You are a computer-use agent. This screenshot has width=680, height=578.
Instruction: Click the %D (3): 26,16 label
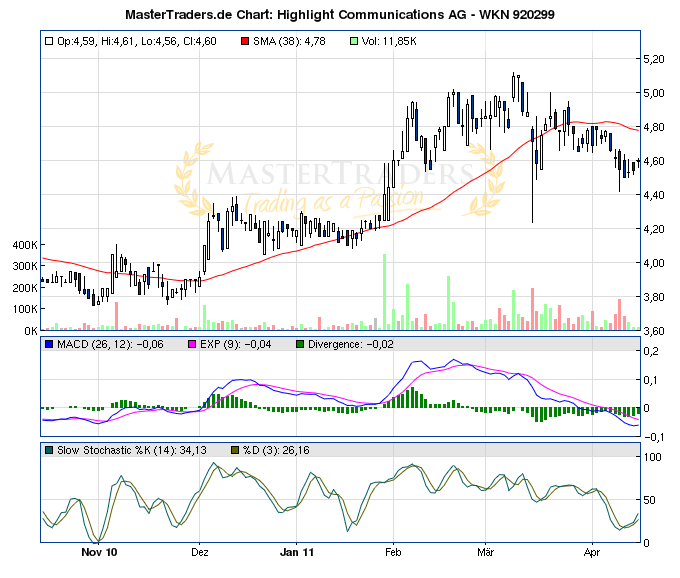pyautogui.click(x=276, y=450)
